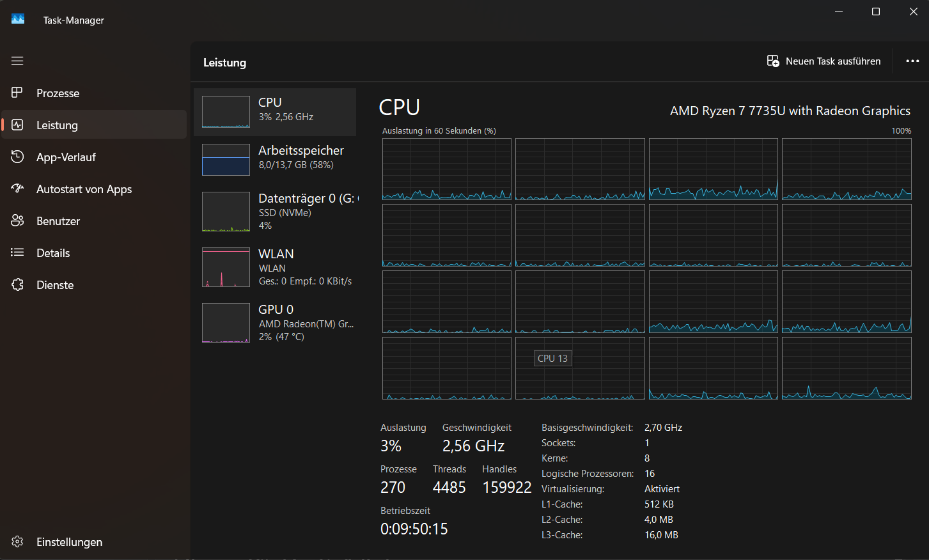
Task: Open the Prozesse page
Action: (94, 93)
